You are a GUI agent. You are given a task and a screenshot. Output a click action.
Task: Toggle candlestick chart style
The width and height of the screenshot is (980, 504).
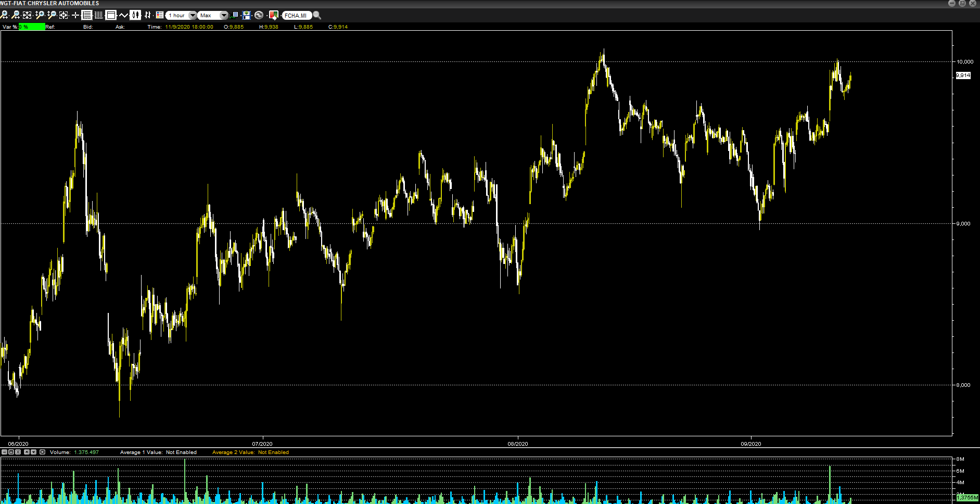click(x=135, y=15)
